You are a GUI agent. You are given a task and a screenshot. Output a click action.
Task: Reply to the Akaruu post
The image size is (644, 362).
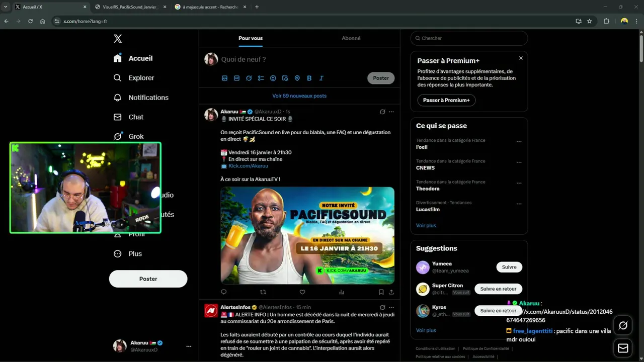pyautogui.click(x=224, y=292)
